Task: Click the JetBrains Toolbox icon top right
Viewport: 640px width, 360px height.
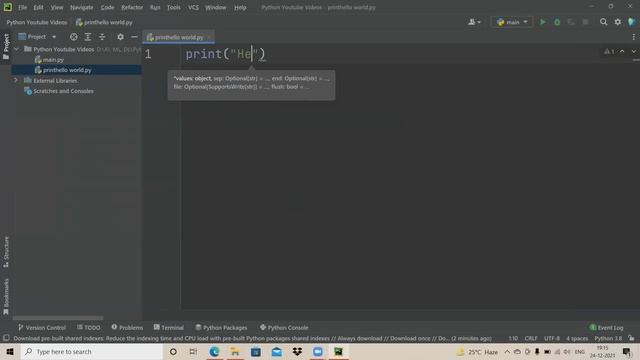Action: coord(632,22)
